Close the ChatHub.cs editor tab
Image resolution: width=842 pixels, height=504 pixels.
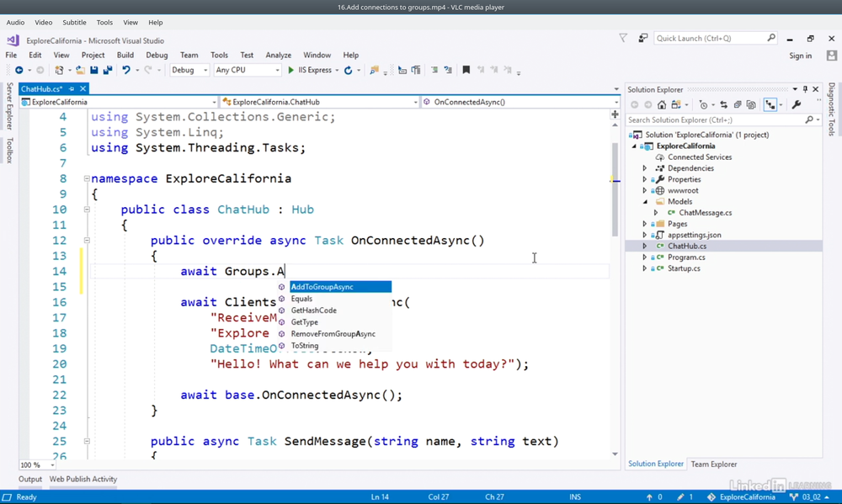[83, 88]
